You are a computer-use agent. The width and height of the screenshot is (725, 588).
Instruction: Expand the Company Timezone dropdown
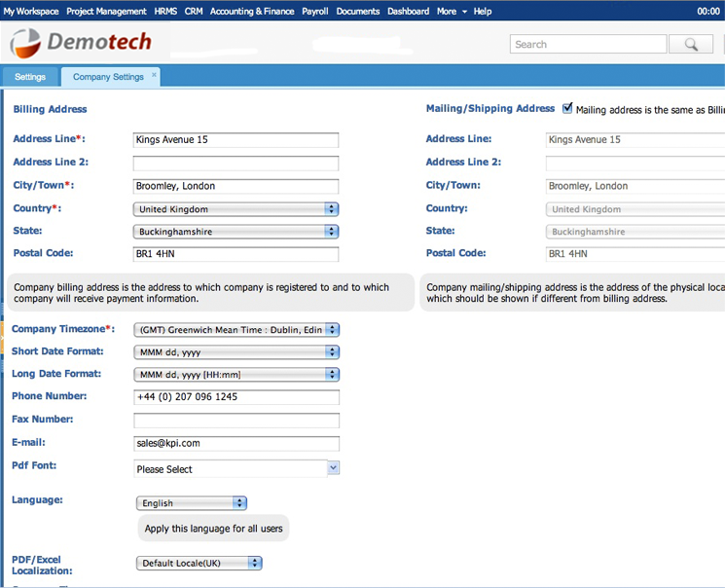[x=236, y=330]
